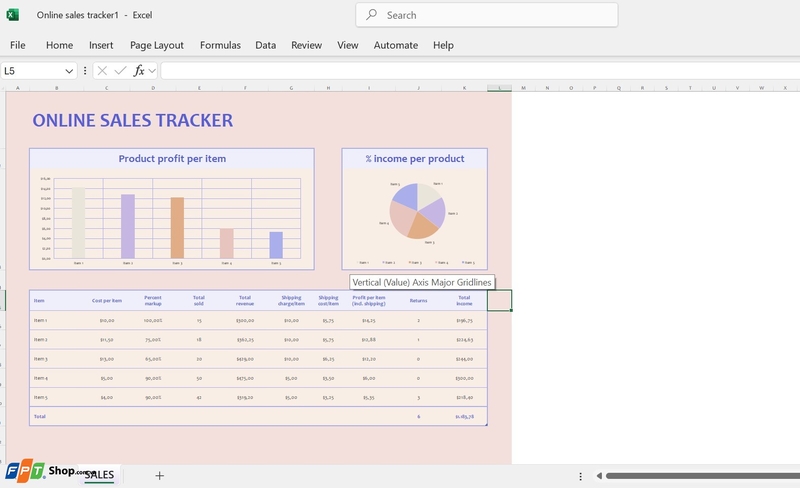Select the ONLINE SALES TRACKER title
This screenshot has height=488, width=800.
(x=133, y=120)
